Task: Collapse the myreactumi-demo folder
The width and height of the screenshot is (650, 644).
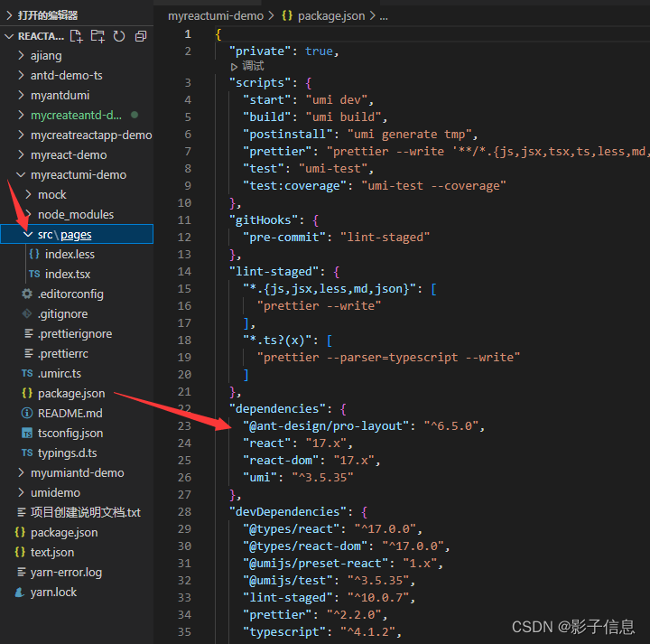Action: tap(78, 175)
